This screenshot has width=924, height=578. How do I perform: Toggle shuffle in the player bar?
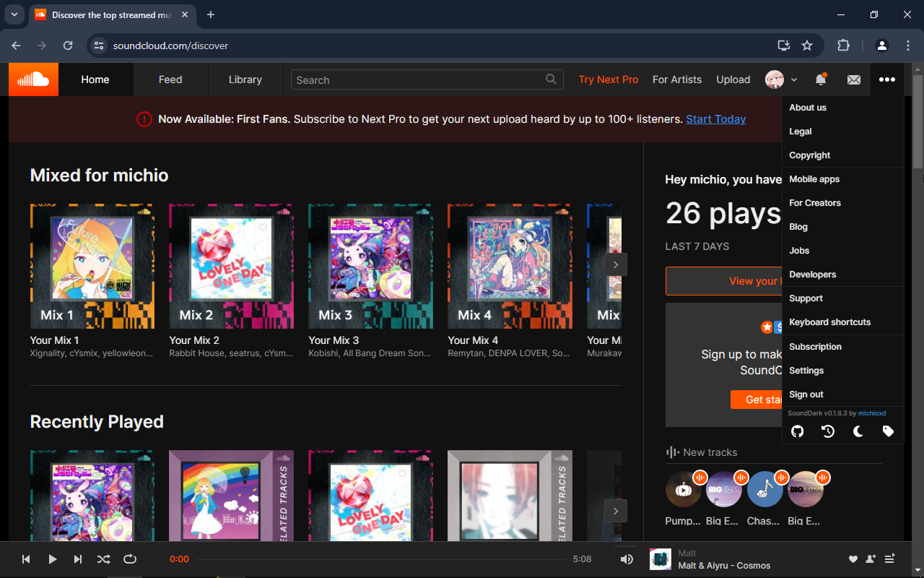coord(103,558)
